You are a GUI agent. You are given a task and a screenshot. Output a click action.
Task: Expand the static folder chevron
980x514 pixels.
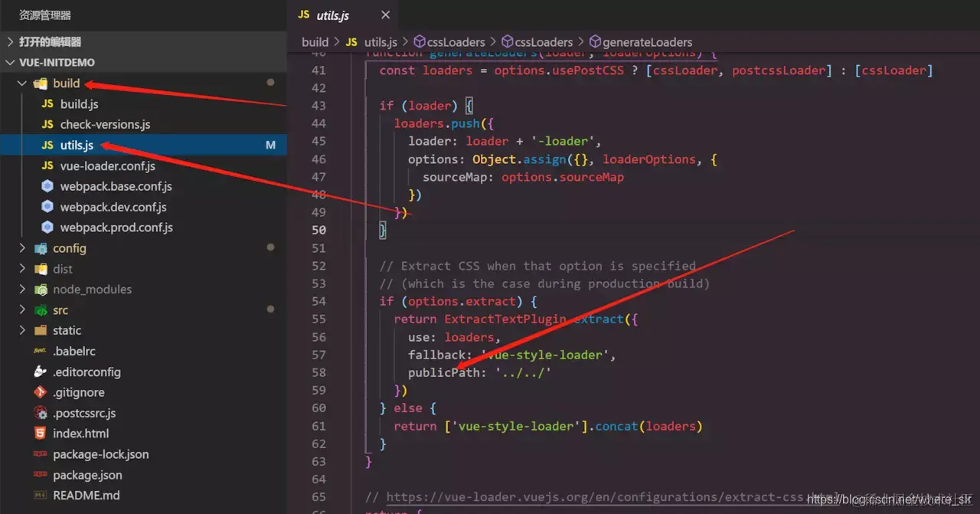[x=21, y=331]
